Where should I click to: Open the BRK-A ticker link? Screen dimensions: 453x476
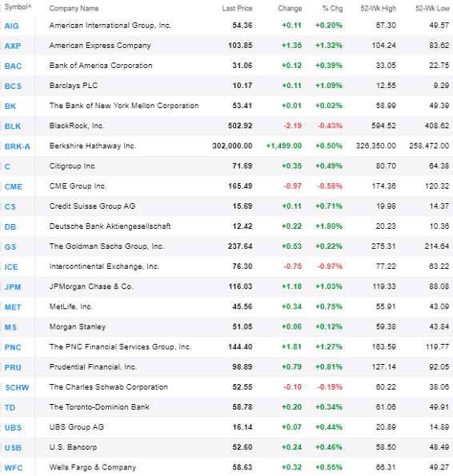[x=18, y=146]
